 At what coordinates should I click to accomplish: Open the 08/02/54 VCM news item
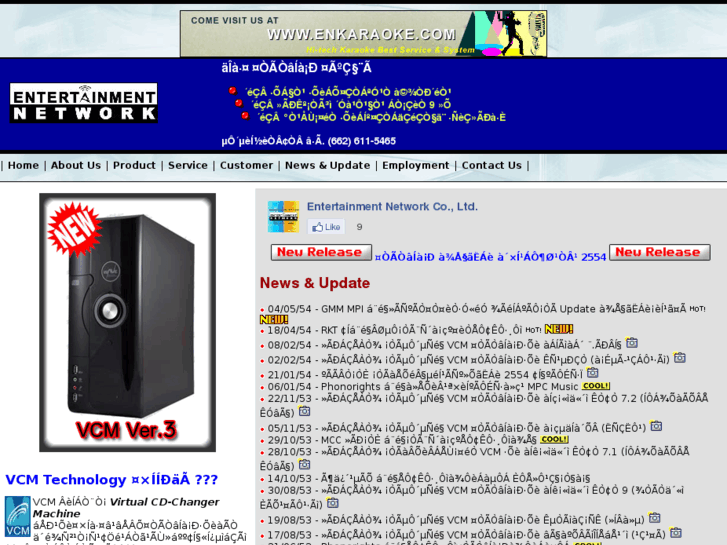pos(444,345)
